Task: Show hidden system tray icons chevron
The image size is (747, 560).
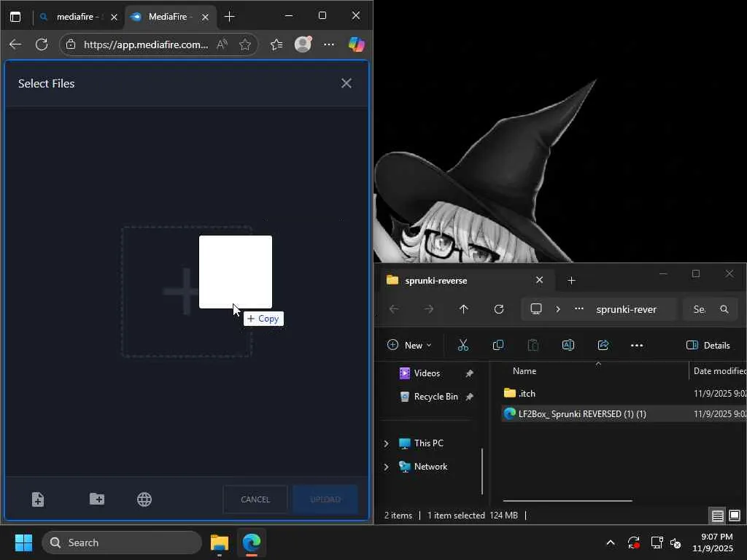Action: [x=611, y=542]
